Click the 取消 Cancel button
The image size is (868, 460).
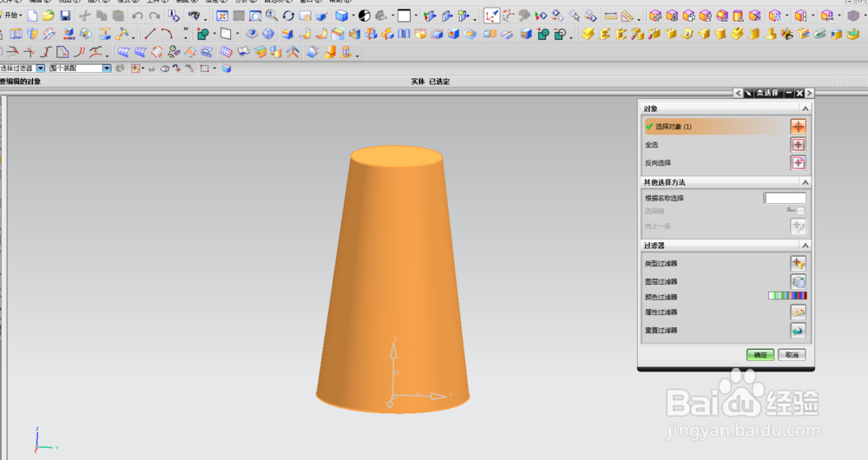pyautogui.click(x=792, y=355)
